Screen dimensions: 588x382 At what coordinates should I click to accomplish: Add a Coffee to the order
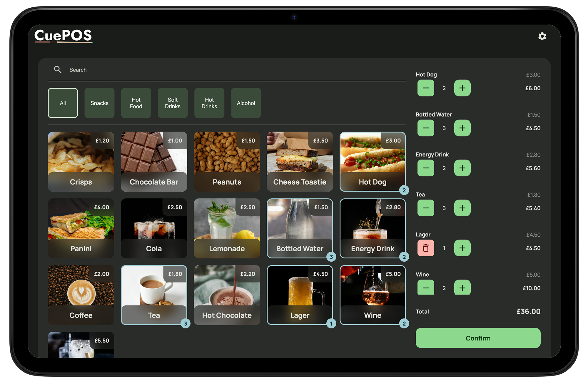click(81, 295)
